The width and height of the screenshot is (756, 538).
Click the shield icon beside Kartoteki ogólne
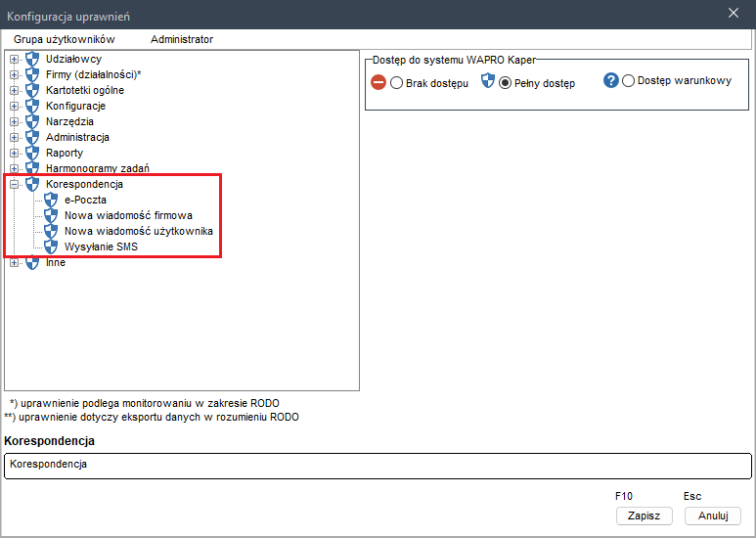[x=32, y=90]
